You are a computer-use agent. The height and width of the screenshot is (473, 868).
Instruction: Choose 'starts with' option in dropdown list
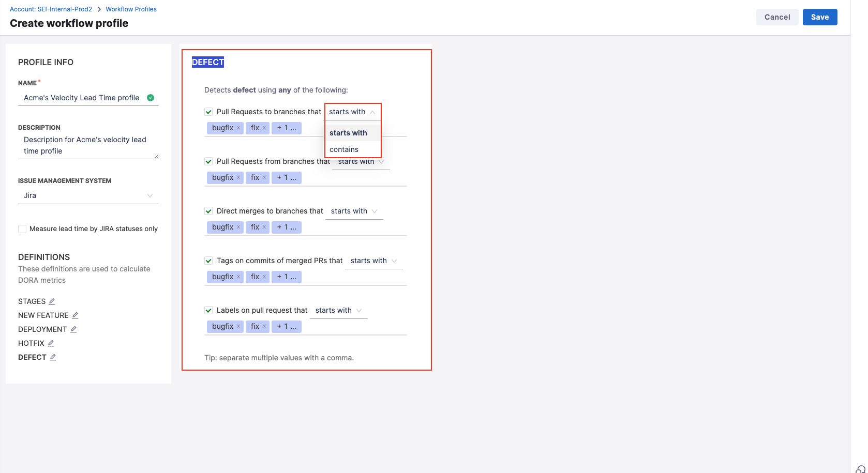pyautogui.click(x=348, y=133)
